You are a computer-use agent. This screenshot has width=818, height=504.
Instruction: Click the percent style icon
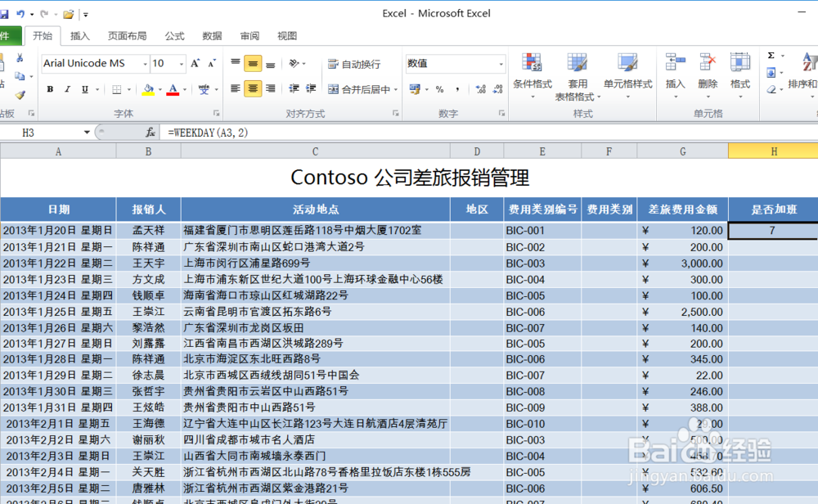coord(440,89)
